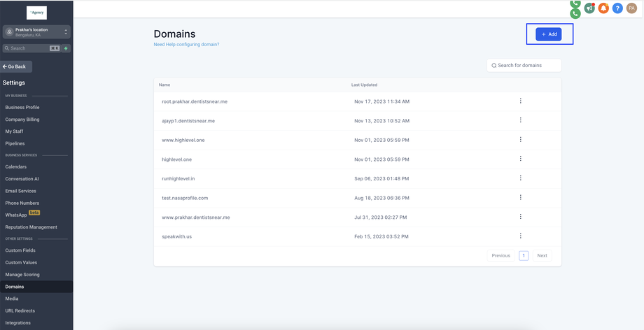Open options menu for speakwith.us
This screenshot has width=644, height=330.
click(521, 236)
